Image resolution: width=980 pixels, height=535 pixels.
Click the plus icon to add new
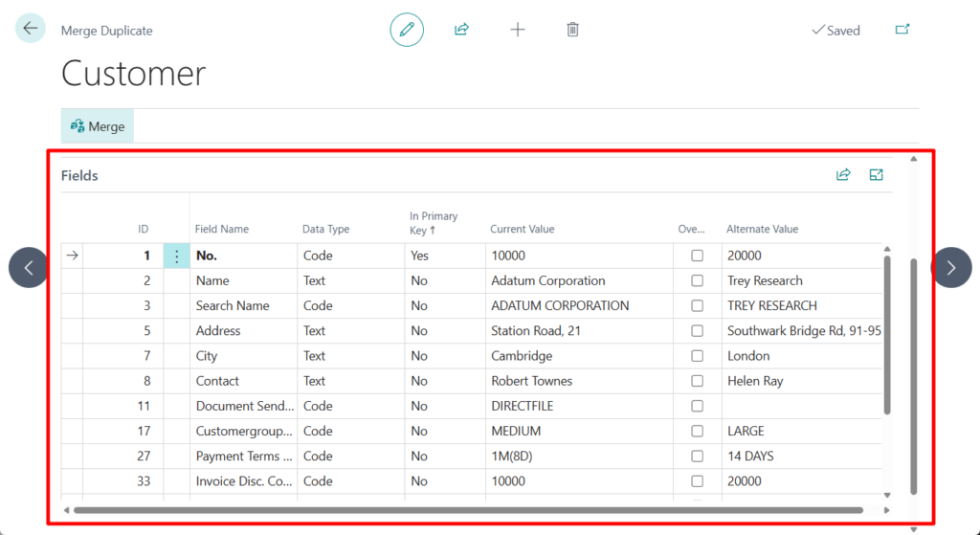click(518, 30)
